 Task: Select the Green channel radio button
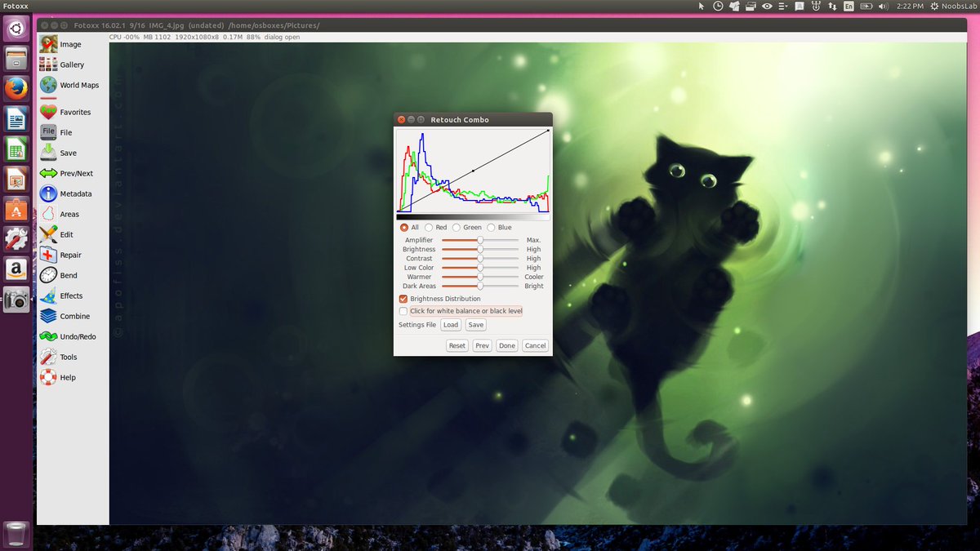[x=457, y=228]
